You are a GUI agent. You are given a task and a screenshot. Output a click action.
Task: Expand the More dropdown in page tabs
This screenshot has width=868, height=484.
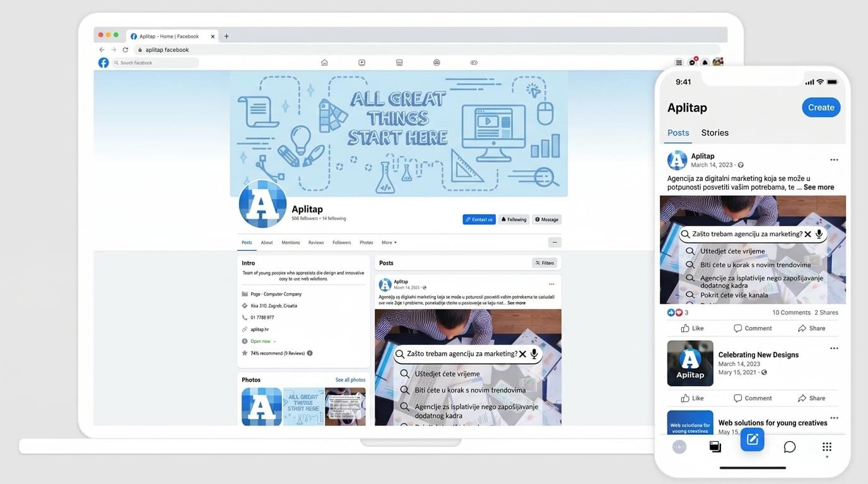389,243
